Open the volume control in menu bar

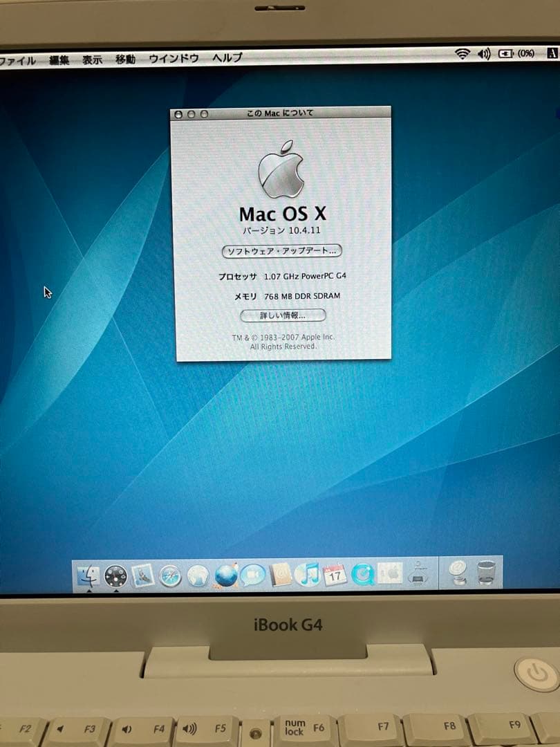pyautogui.click(x=484, y=54)
